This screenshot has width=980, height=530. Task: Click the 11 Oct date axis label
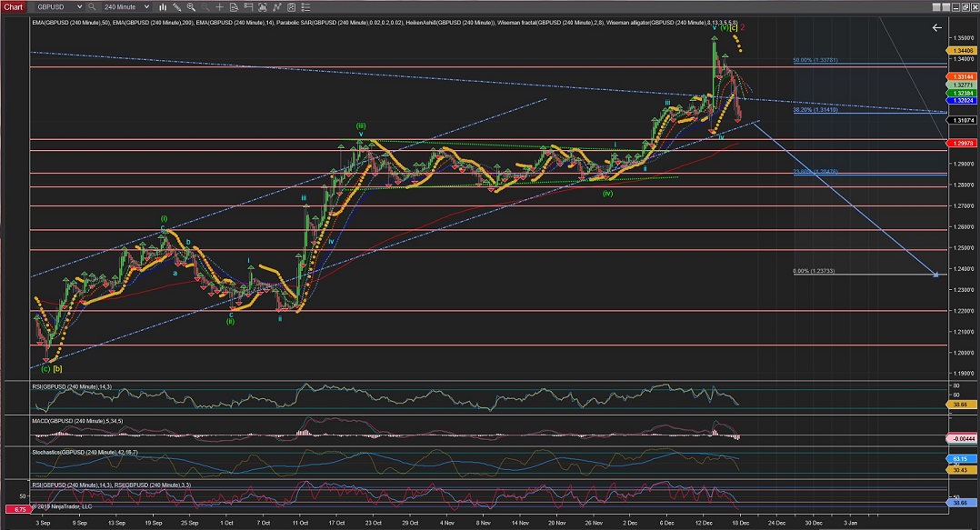pyautogui.click(x=300, y=523)
